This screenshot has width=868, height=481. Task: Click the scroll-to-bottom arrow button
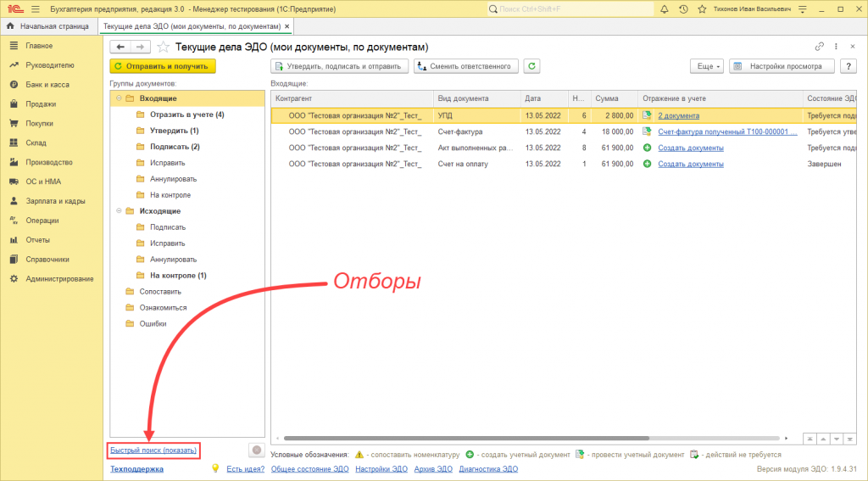pos(849,439)
